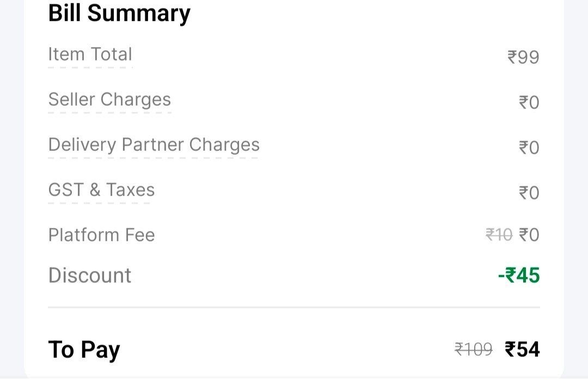Viewport: 588px width, 384px height.
Task: Select the Bill Summary heading
Action: [119, 14]
